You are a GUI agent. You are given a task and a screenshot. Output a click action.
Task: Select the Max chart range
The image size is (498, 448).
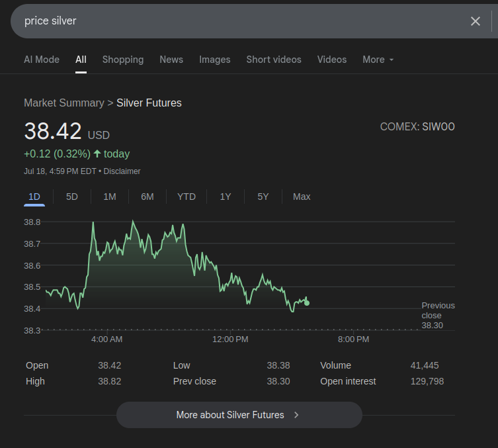click(302, 197)
